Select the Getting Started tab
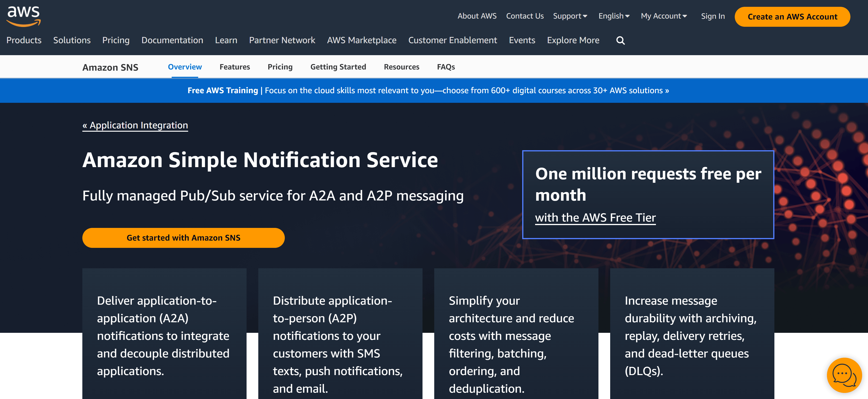The width and height of the screenshot is (868, 399). 338,67
